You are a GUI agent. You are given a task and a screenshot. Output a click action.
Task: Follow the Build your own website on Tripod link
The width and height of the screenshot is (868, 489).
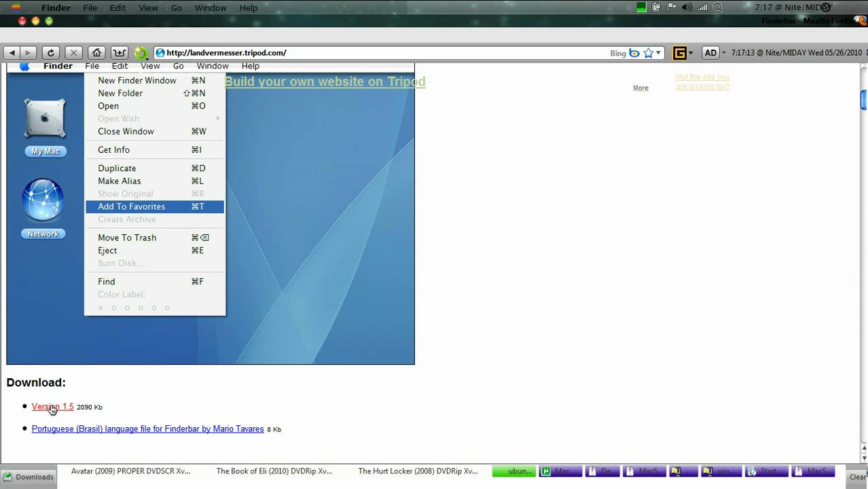325,81
